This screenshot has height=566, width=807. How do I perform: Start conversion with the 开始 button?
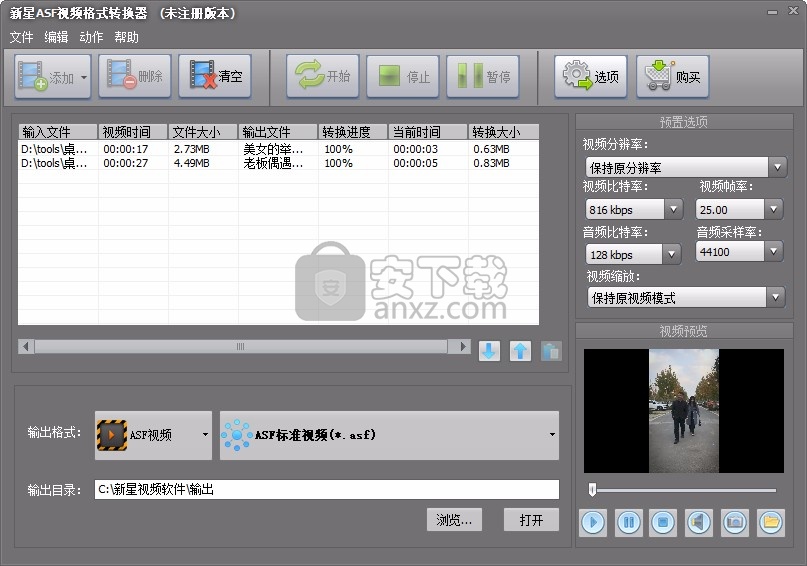point(323,77)
